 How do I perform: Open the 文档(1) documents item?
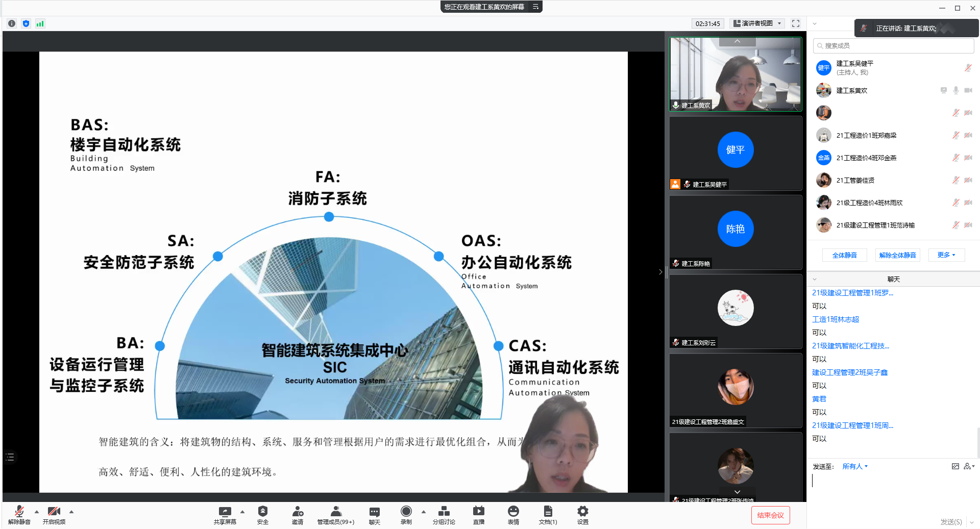coord(548,512)
